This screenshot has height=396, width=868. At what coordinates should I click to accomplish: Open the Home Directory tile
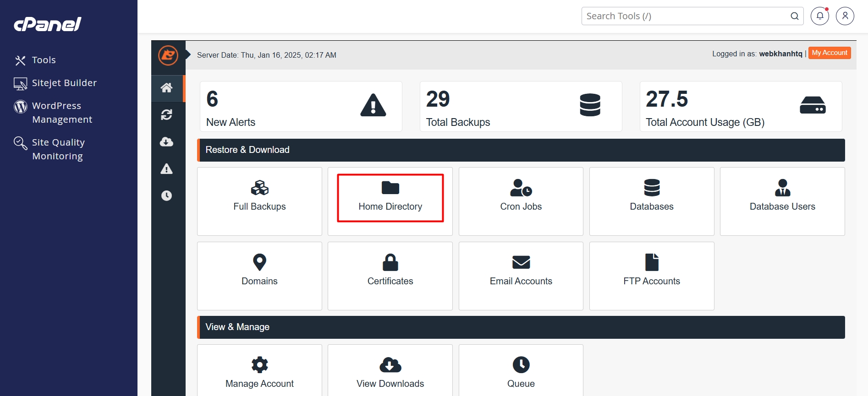pyautogui.click(x=390, y=198)
